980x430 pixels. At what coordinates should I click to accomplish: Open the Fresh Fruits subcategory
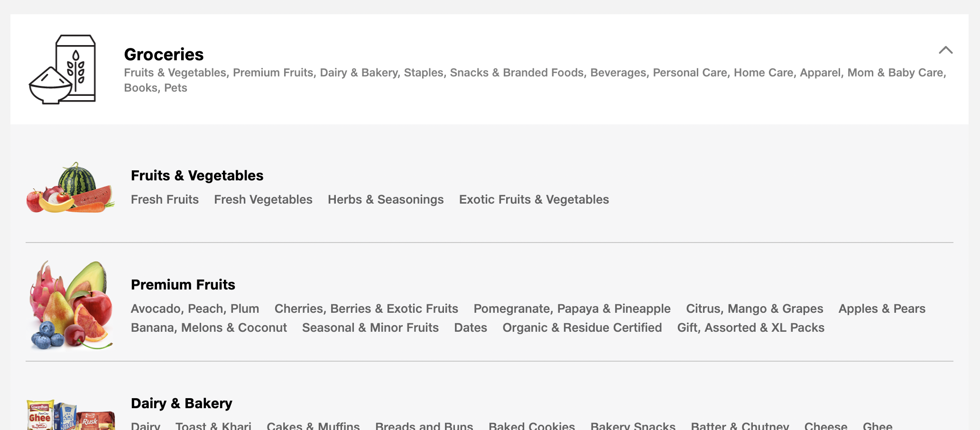point(165,199)
